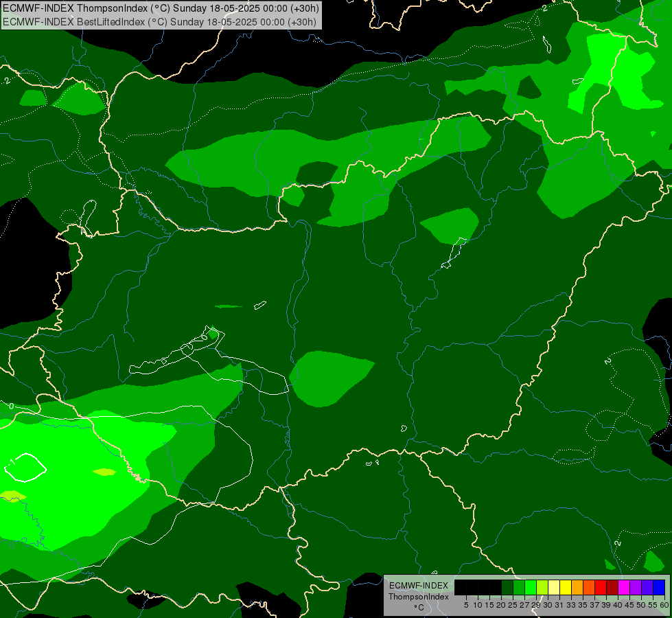Pick the yellow-green 29–30 legend swatch
This screenshot has width=672, height=618.
(x=542, y=587)
